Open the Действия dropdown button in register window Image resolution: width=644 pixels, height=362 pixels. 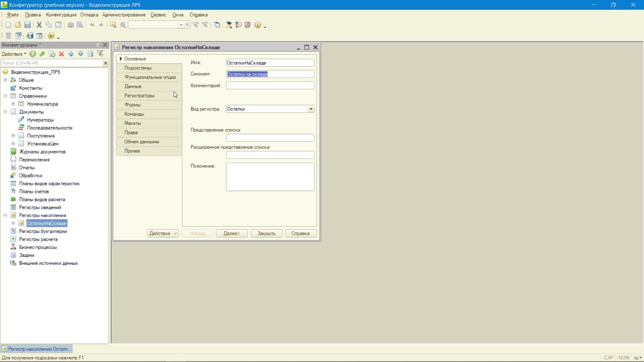tap(163, 234)
